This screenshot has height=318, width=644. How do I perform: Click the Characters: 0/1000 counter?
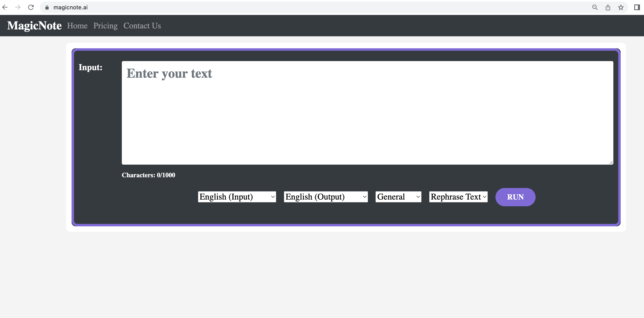(x=148, y=175)
